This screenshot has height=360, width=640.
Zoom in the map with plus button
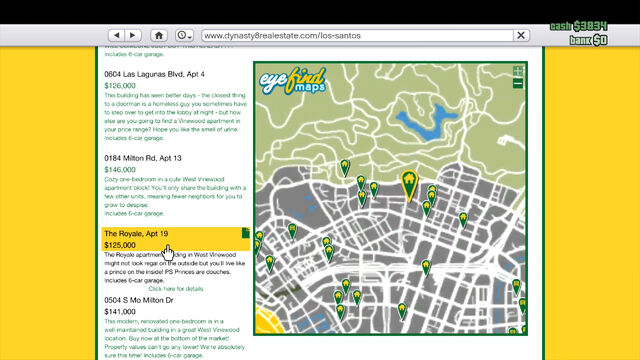tap(518, 71)
